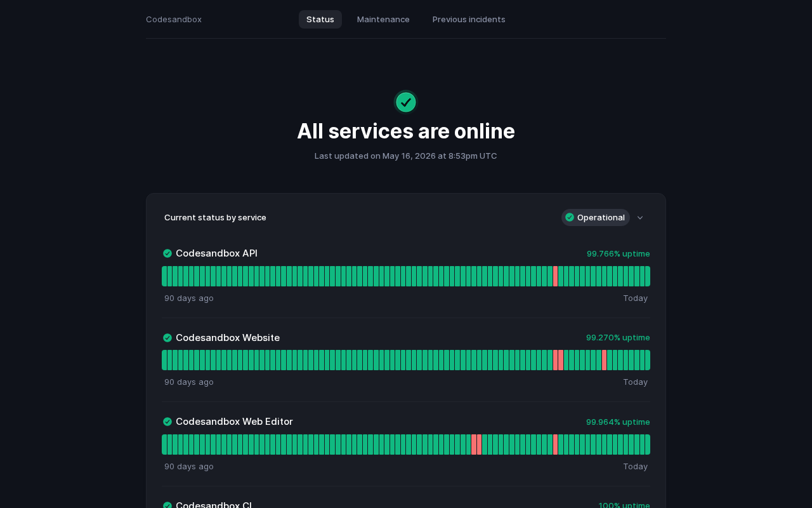Switch to the Maintenance tab
The width and height of the screenshot is (812, 508).
pyautogui.click(x=383, y=19)
